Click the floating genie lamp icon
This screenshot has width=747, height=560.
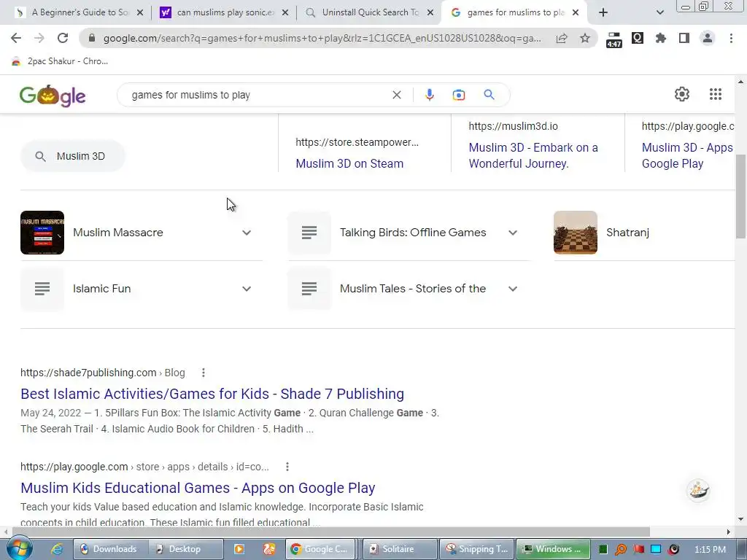pos(698,489)
